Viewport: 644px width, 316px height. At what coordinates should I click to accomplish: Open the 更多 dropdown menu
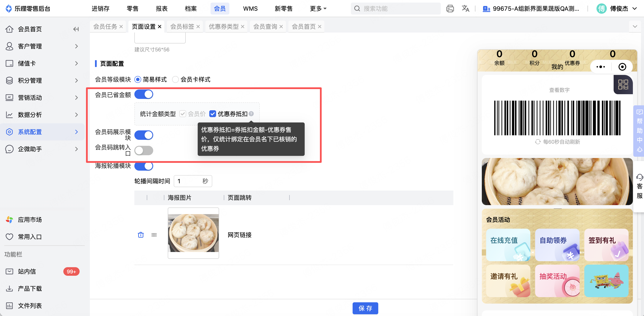(x=318, y=9)
